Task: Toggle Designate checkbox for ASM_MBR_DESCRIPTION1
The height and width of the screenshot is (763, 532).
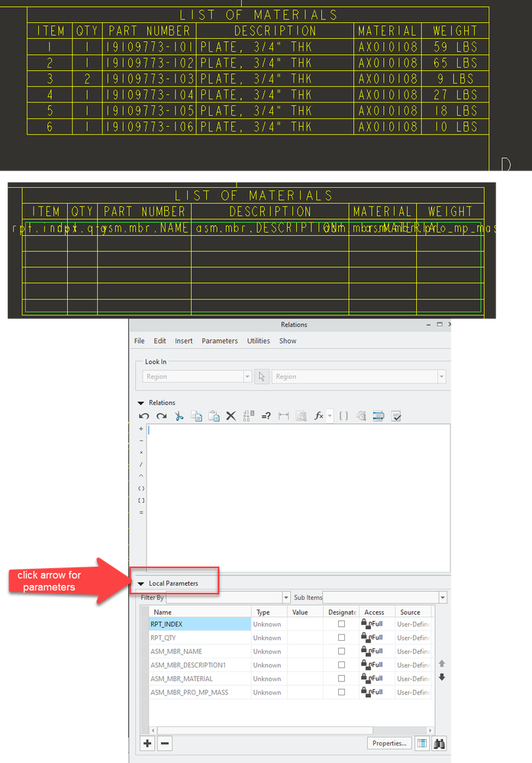Action: [x=341, y=664]
